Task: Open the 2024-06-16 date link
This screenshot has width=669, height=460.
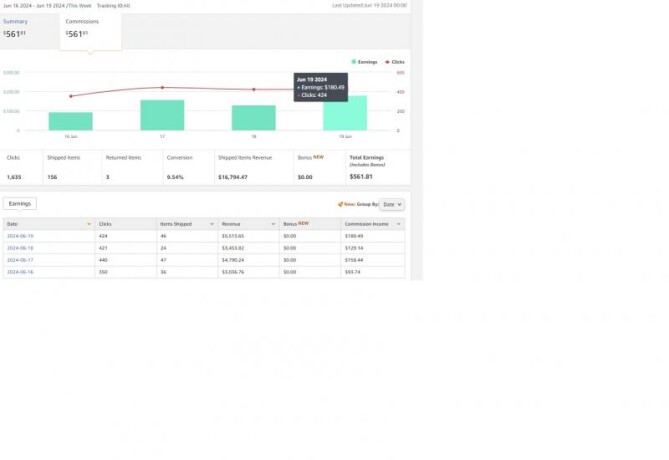Action: coord(20,271)
